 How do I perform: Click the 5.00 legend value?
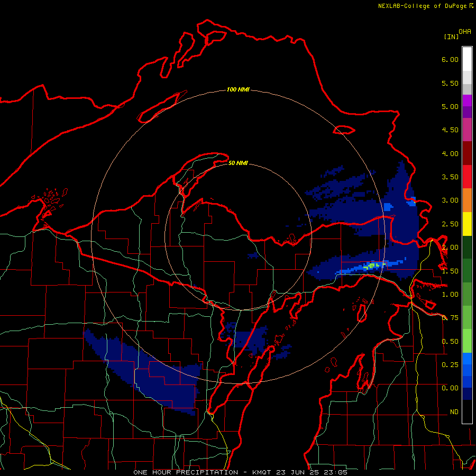[450, 106]
